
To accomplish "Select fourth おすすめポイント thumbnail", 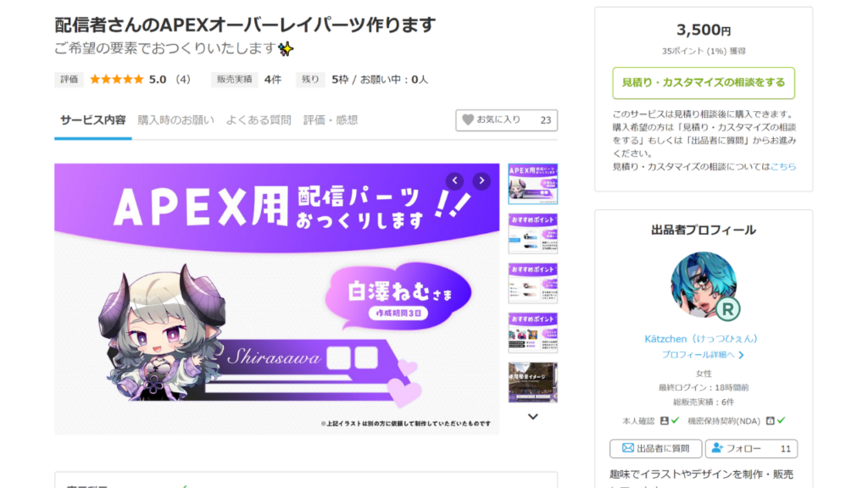I will [532, 332].
